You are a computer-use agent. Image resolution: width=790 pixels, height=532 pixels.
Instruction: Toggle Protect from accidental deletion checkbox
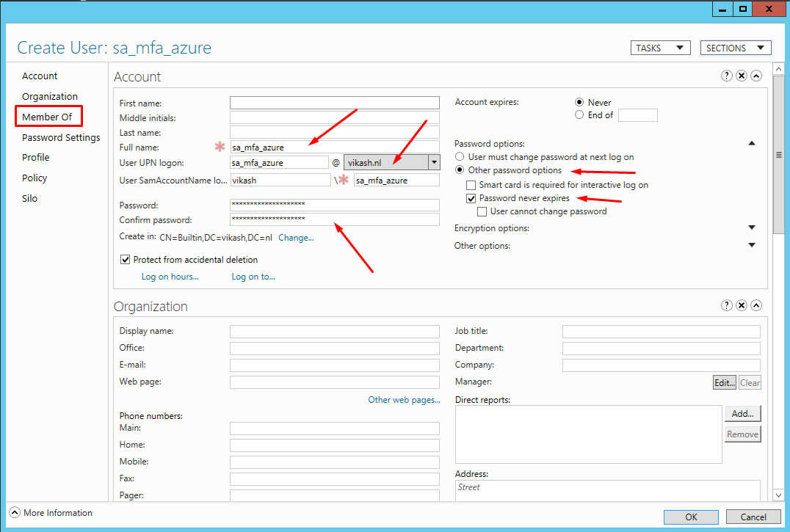125,259
